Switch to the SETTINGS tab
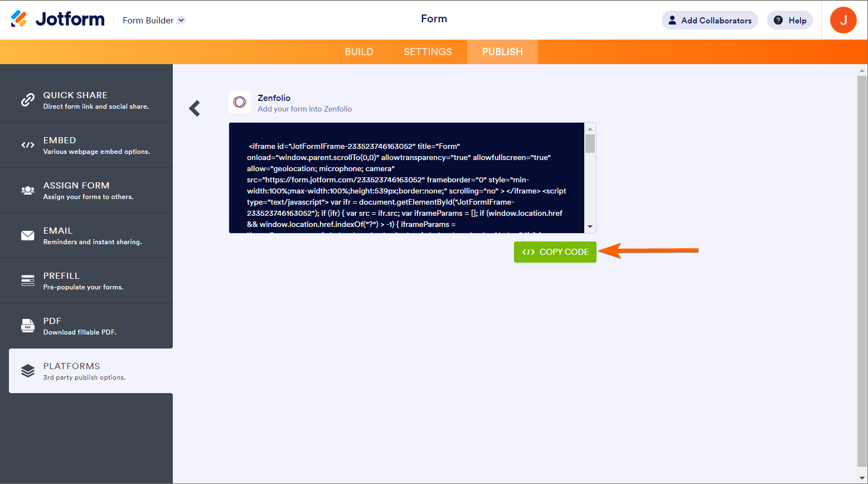 pos(428,52)
